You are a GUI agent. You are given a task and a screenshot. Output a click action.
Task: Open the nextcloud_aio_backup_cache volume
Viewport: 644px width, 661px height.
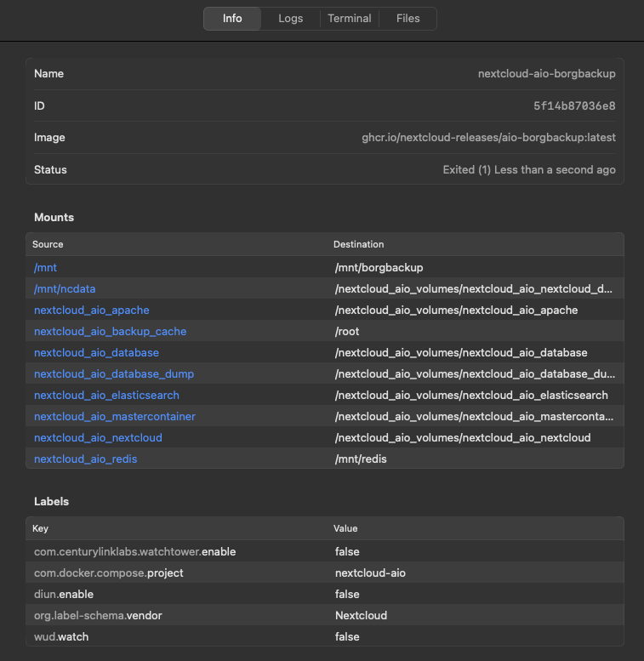tap(110, 332)
